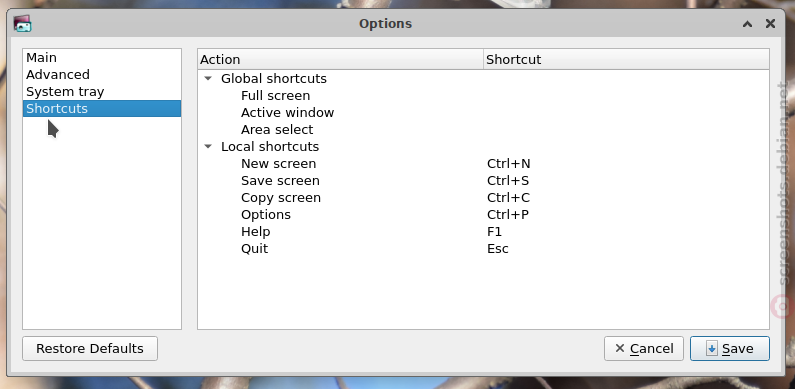Click the ScreenGrab app icon in title bar
This screenshot has width=795, height=389.
click(22, 23)
